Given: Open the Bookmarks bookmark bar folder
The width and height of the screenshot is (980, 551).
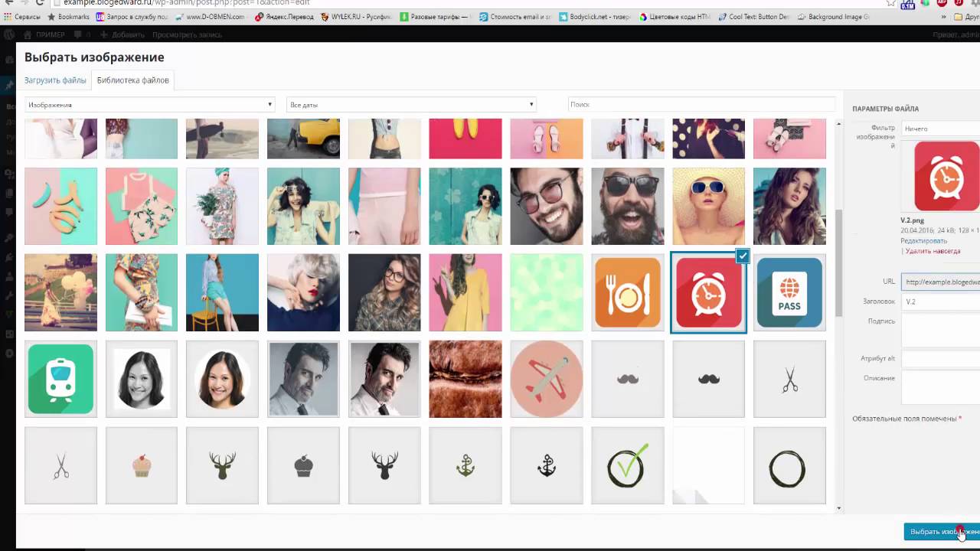Looking at the screenshot, I should (68, 17).
